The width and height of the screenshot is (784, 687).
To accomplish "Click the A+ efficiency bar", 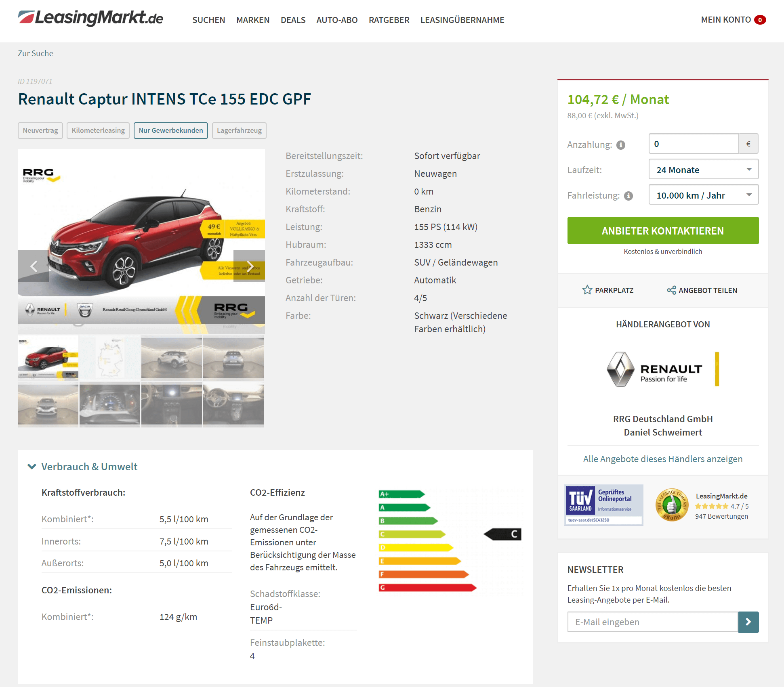I will tap(401, 494).
